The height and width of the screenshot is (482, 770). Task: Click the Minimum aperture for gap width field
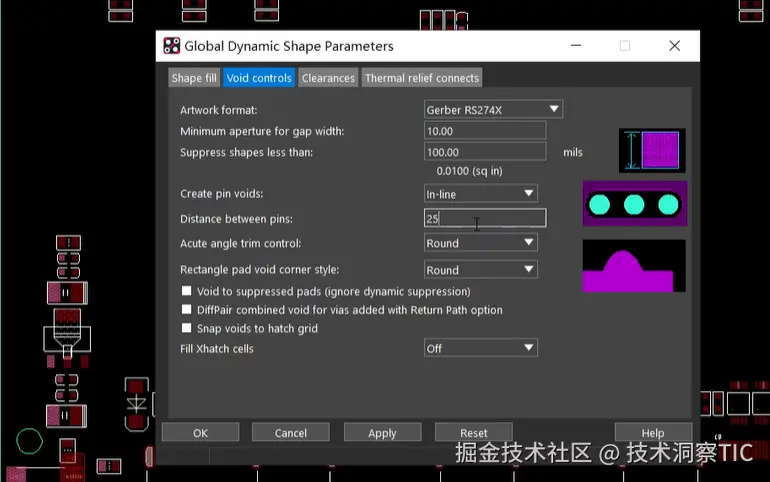pos(485,131)
